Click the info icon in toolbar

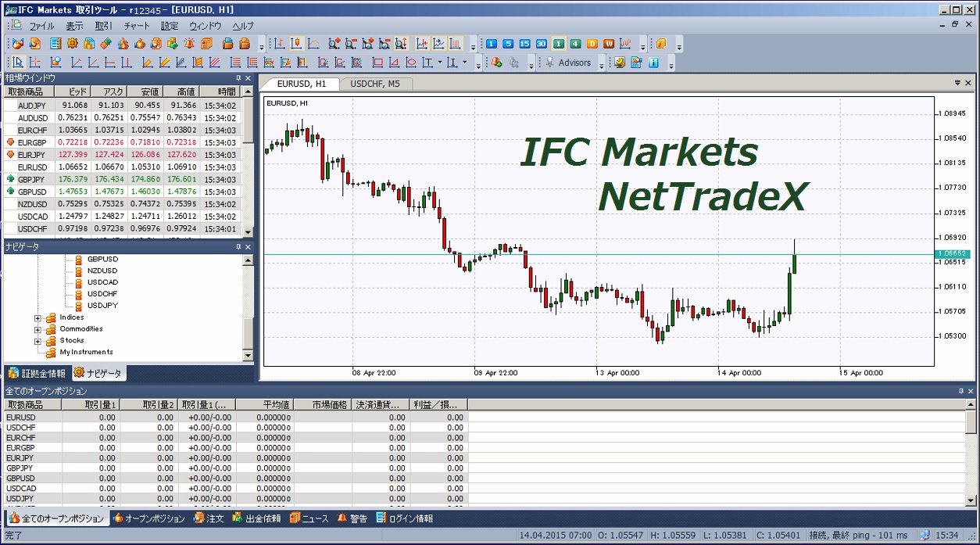coord(653,63)
